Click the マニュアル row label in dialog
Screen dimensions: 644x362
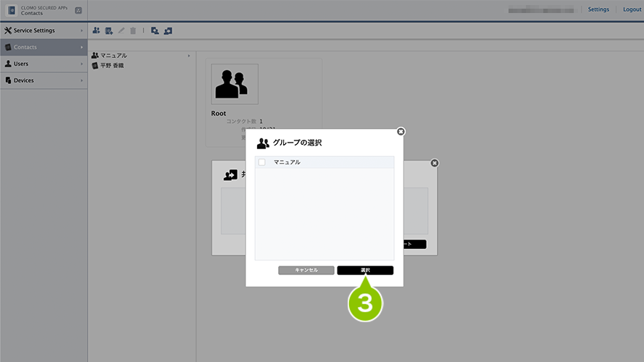point(287,162)
